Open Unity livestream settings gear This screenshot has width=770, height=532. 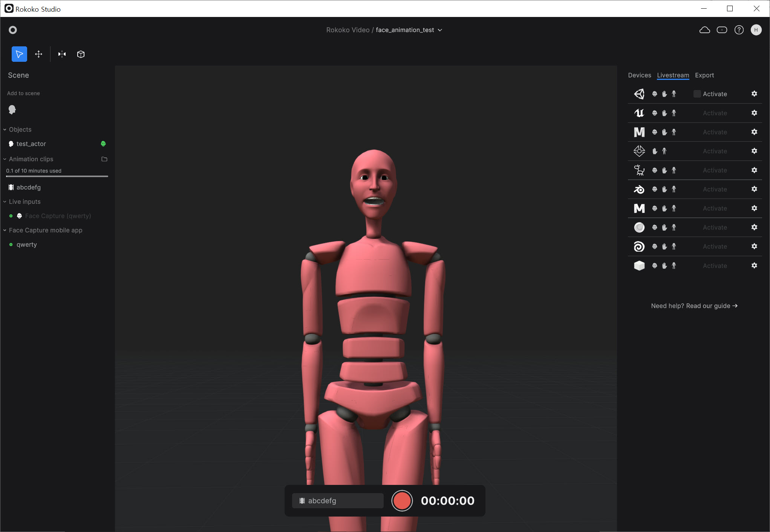point(754,94)
